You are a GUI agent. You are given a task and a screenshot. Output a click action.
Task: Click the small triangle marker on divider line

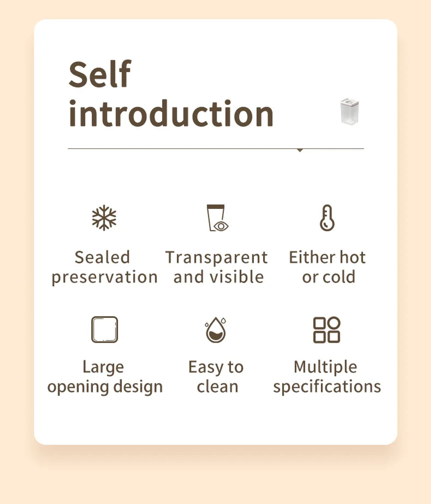(300, 150)
